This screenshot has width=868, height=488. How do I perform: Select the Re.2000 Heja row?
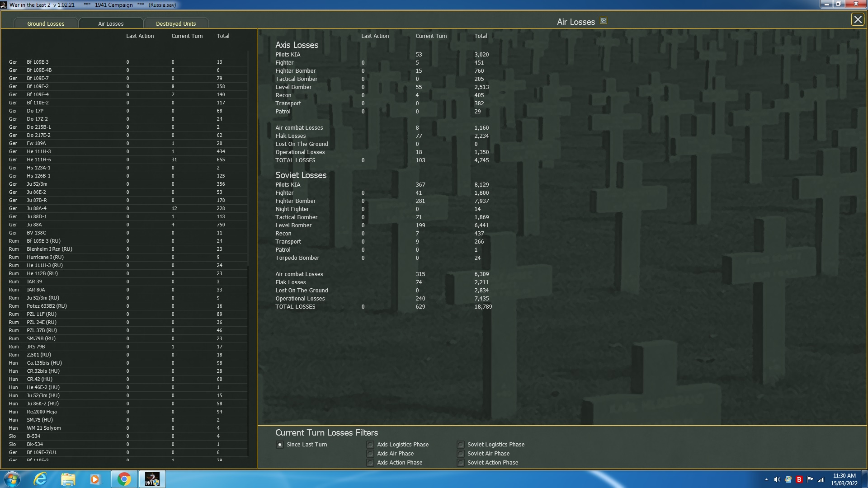127,412
